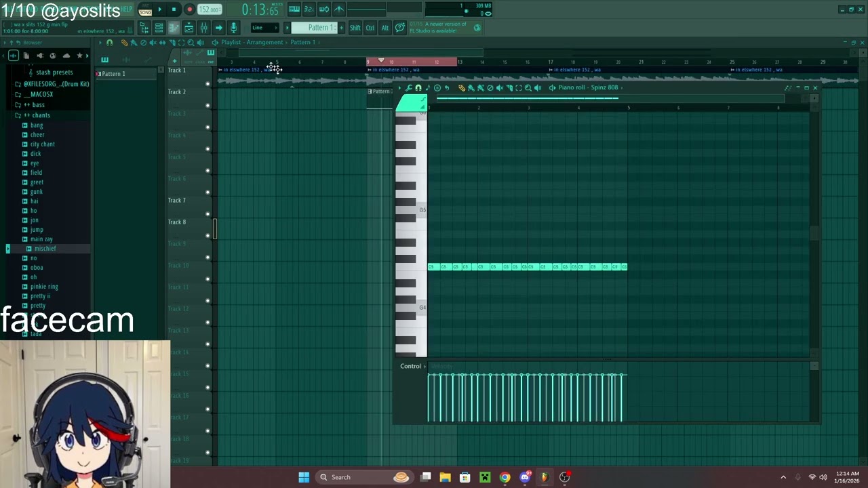This screenshot has width=868, height=488.
Task: Click taskbar Search box
Action: pos(365,477)
